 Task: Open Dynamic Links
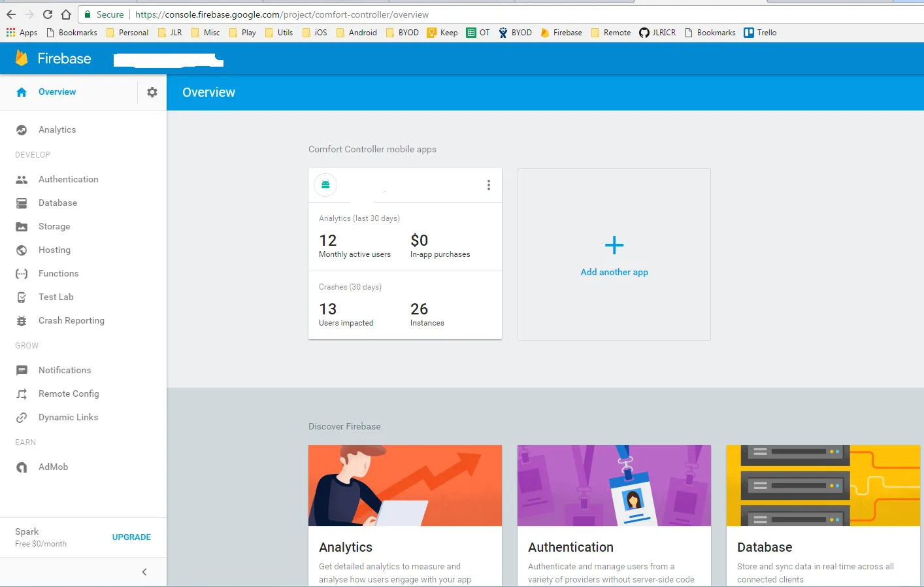[68, 418]
